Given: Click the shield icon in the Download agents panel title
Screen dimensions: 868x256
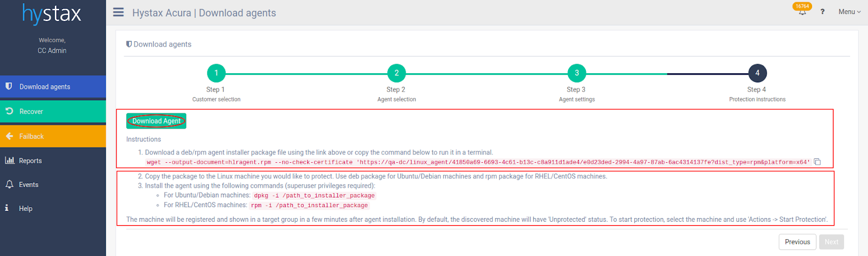Looking at the screenshot, I should click(x=129, y=44).
